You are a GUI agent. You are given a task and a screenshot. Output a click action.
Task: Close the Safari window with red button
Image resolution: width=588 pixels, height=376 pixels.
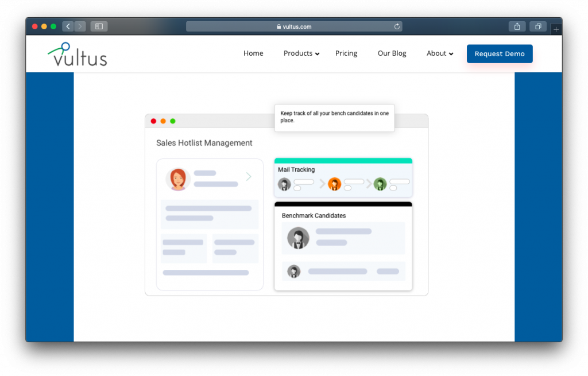pos(35,26)
